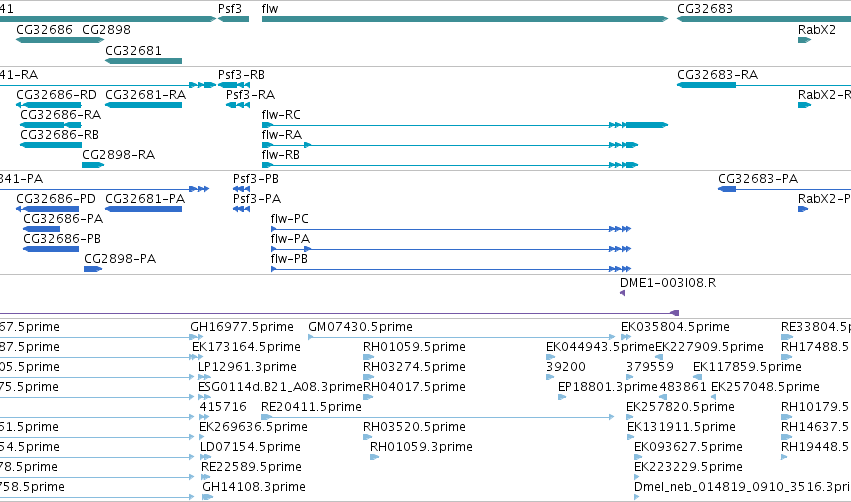This screenshot has width=851, height=502.
Task: Click the DME1-003I08.R label
Action: [668, 283]
